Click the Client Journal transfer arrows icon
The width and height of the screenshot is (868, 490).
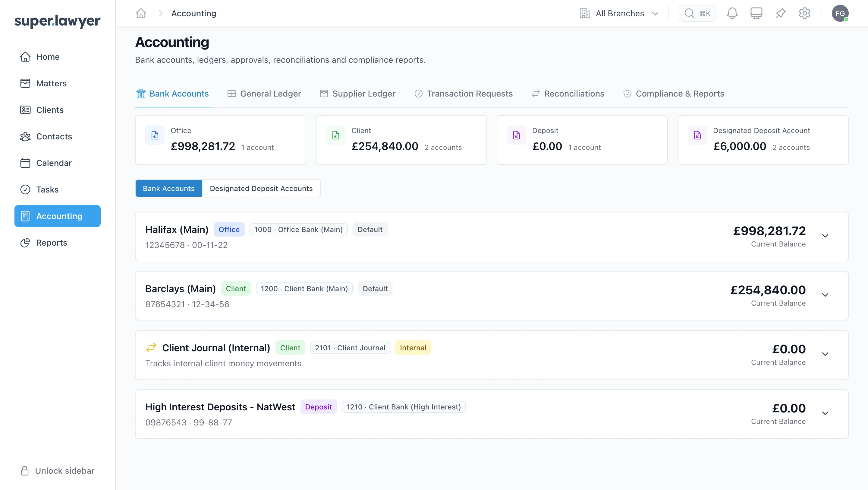[151, 347]
